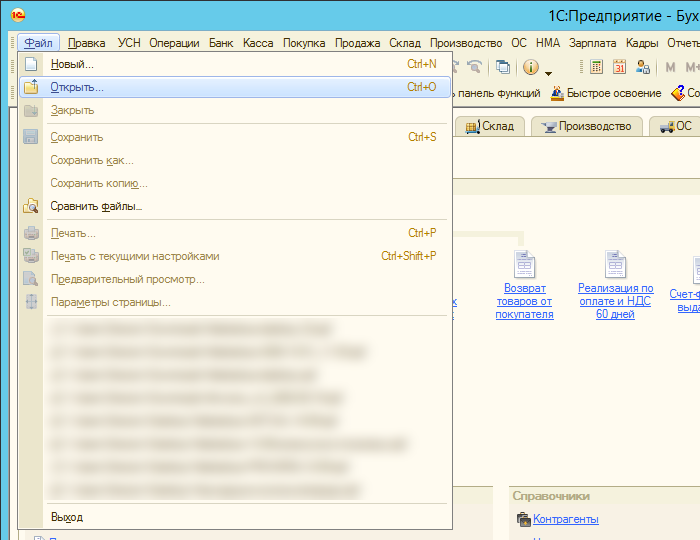Click the user lock toolbar icon
Screen dimensions: 700x540
coord(643,67)
